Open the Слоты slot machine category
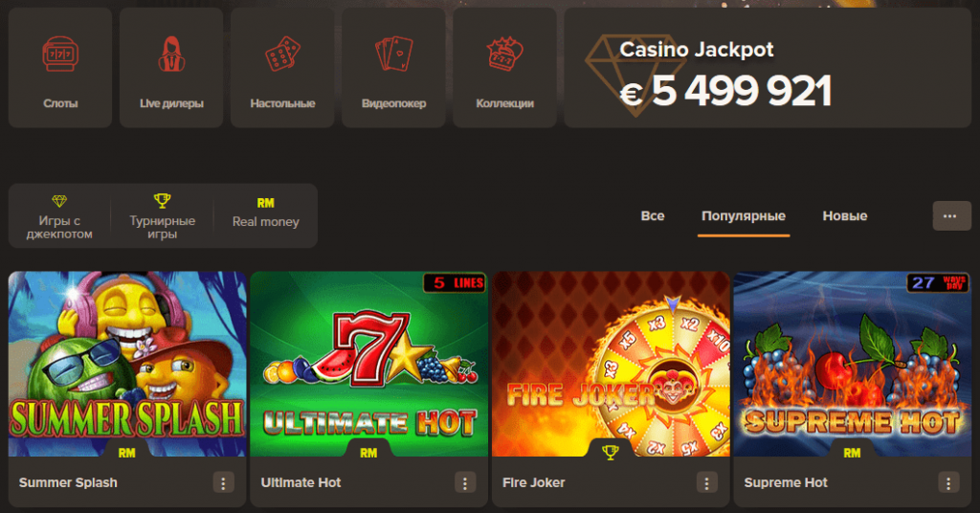This screenshot has width=980, height=513. [60, 68]
